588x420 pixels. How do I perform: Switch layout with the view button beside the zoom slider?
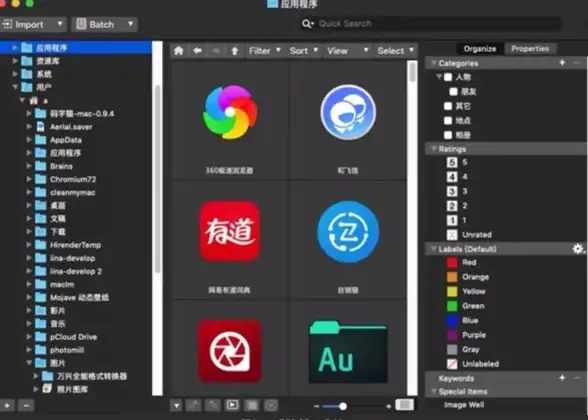pyautogui.click(x=405, y=405)
